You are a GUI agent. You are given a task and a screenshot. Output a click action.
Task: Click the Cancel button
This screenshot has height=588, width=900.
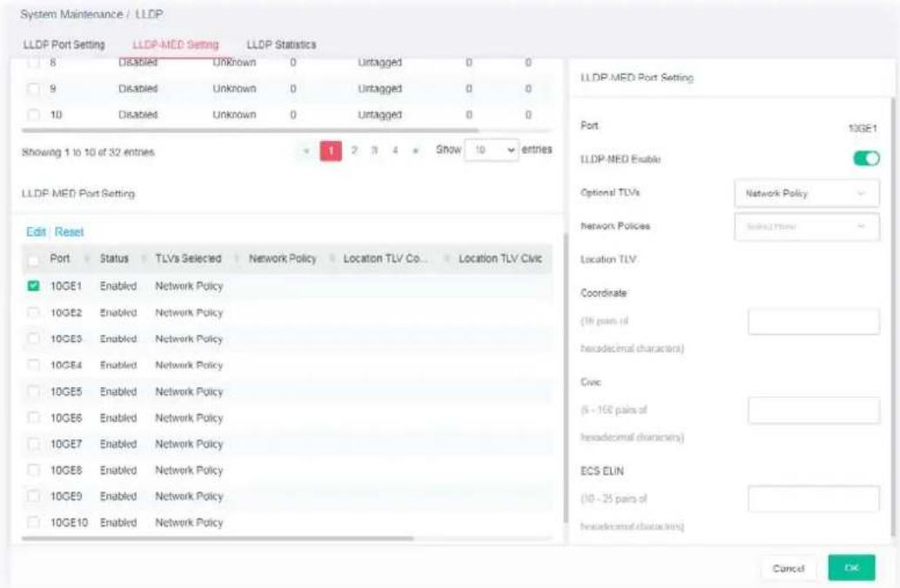pyautogui.click(x=788, y=568)
